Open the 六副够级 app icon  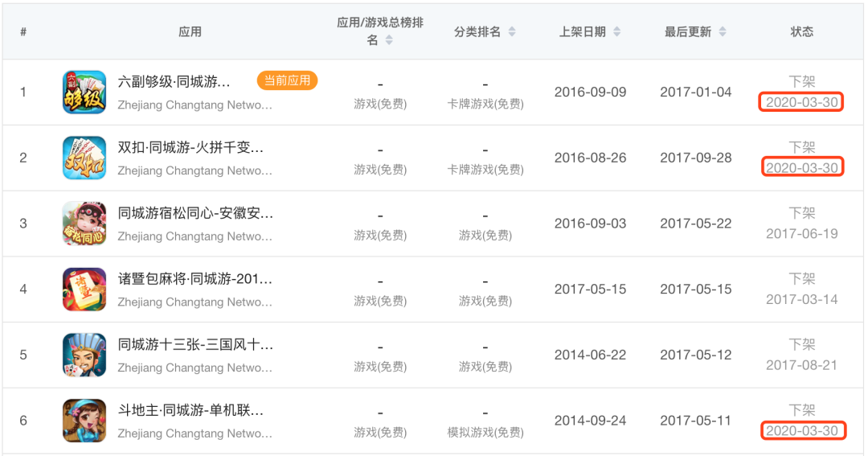point(84,92)
